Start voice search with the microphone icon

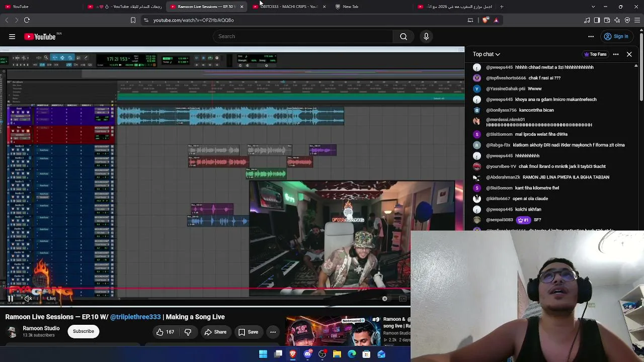coord(426,36)
